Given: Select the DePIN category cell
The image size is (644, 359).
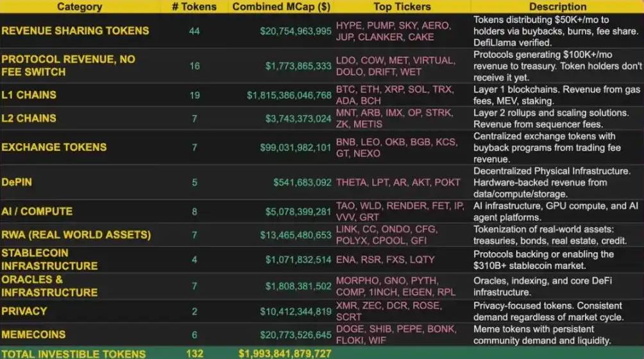Looking at the screenshot, I should 17,182.
